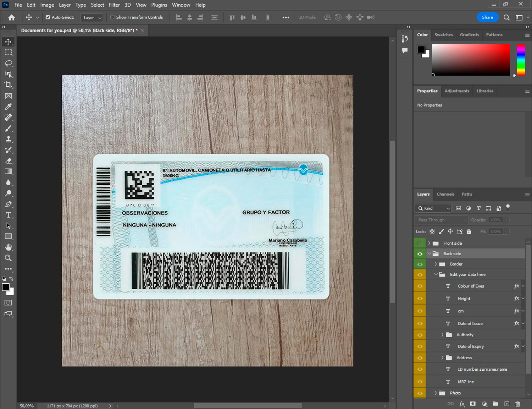This screenshot has width=532, height=409.
Task: Uncheck the Auto-Select checkbox
Action: pyautogui.click(x=48, y=17)
